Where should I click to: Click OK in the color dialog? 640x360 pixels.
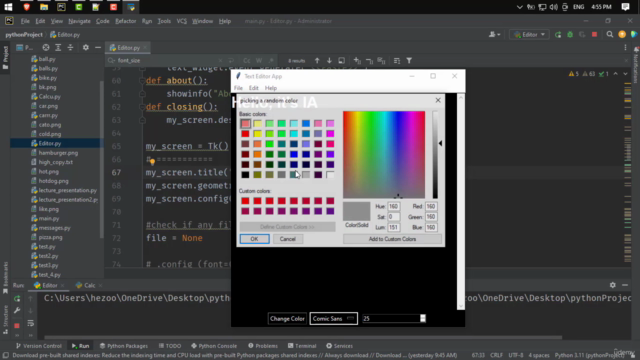[254, 239]
